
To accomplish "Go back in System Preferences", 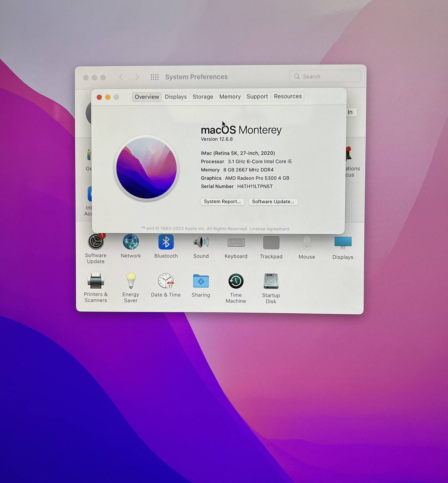I will click(121, 77).
